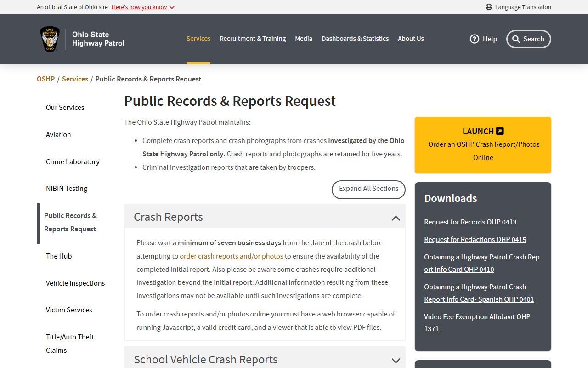
Task: Open the Media menu
Action: click(x=304, y=39)
